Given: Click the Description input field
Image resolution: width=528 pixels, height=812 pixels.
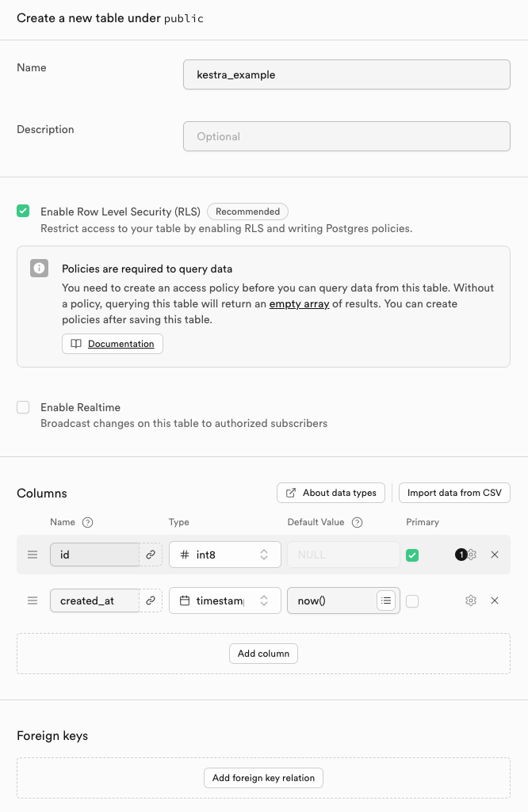Looking at the screenshot, I should (346, 136).
